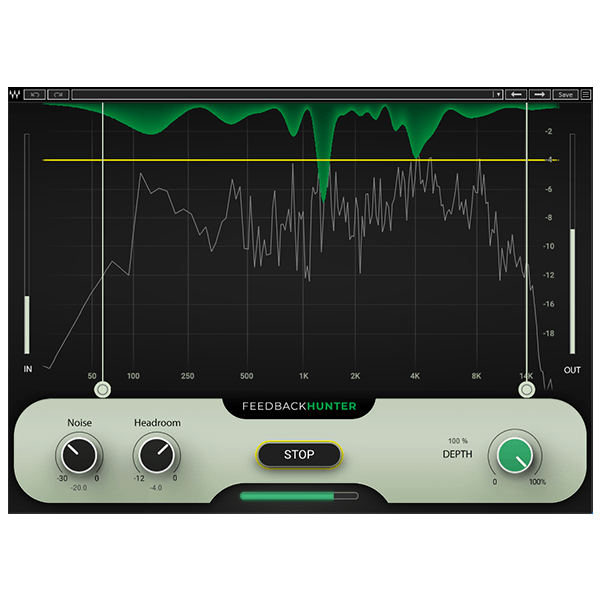Load the next preset with right arrow
Viewport: 600px width, 600px height.
click(541, 94)
